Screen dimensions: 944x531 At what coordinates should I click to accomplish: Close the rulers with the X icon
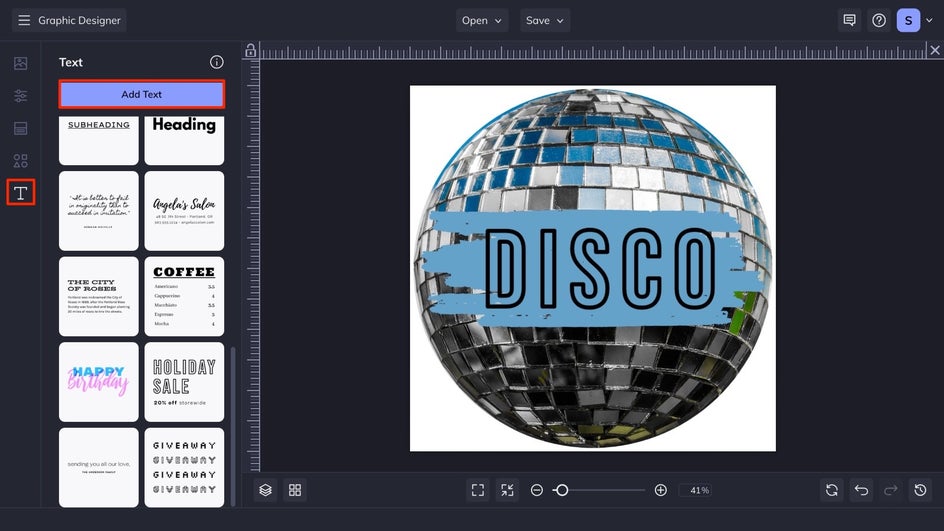(x=934, y=51)
